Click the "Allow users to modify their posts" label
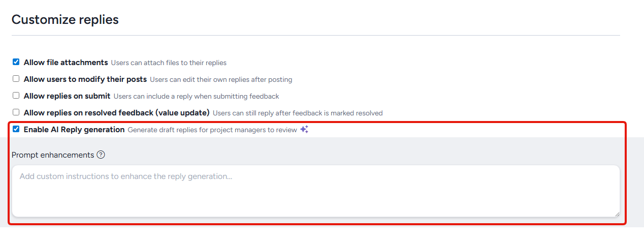The height and width of the screenshot is (241, 644). click(85, 79)
